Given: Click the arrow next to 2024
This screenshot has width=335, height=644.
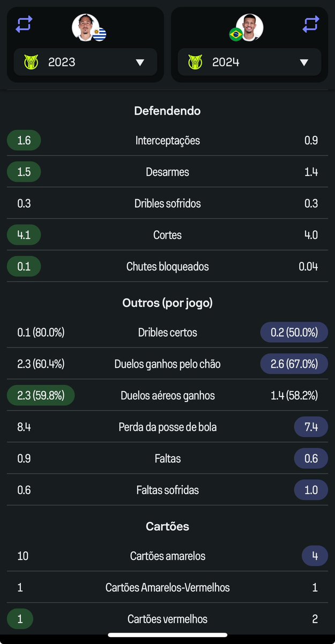Looking at the screenshot, I should point(304,62).
